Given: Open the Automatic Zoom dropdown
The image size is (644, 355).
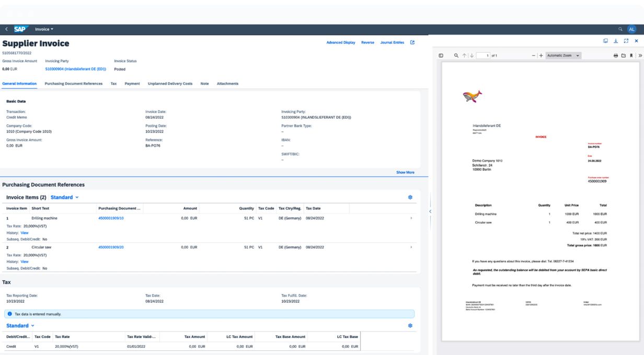Looking at the screenshot, I should point(563,56).
